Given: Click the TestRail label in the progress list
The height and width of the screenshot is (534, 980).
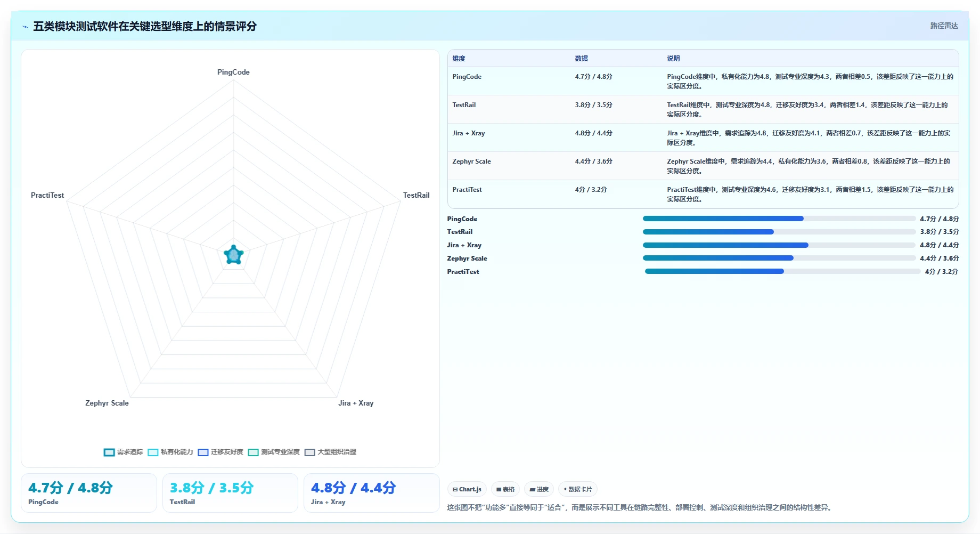Looking at the screenshot, I should pos(460,232).
